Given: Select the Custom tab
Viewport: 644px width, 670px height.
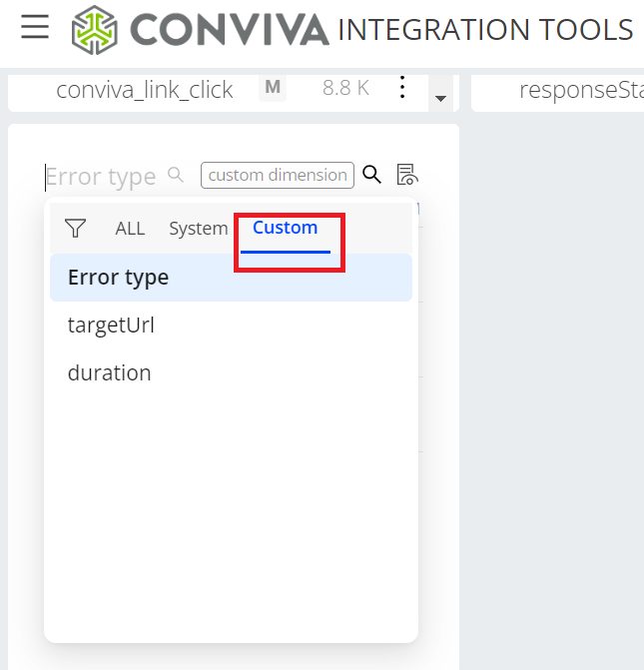Looking at the screenshot, I should point(285,228).
